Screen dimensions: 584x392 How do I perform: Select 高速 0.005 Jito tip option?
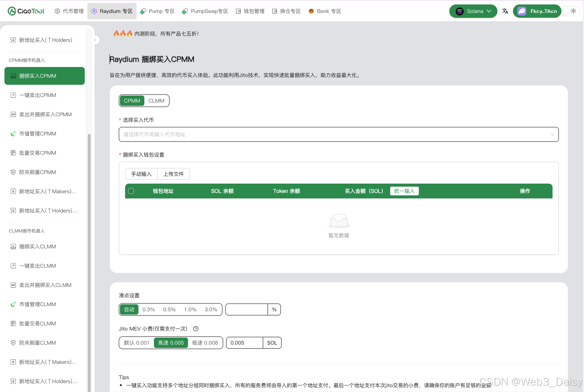(171, 343)
